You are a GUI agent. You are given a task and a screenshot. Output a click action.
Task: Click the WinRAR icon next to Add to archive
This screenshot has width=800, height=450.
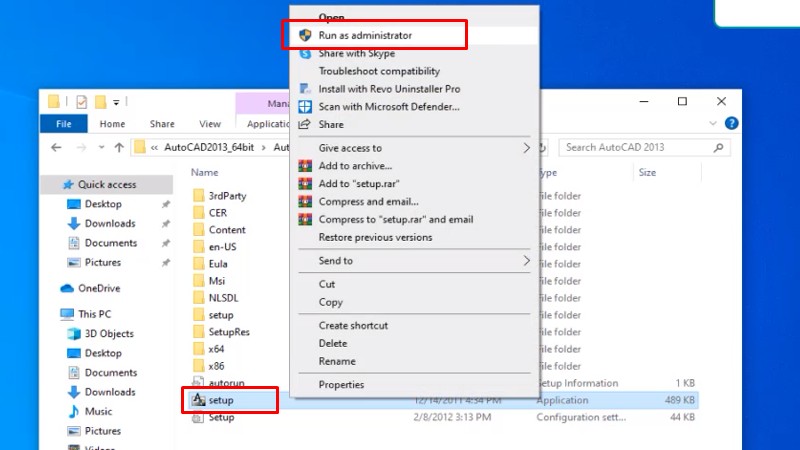point(305,166)
